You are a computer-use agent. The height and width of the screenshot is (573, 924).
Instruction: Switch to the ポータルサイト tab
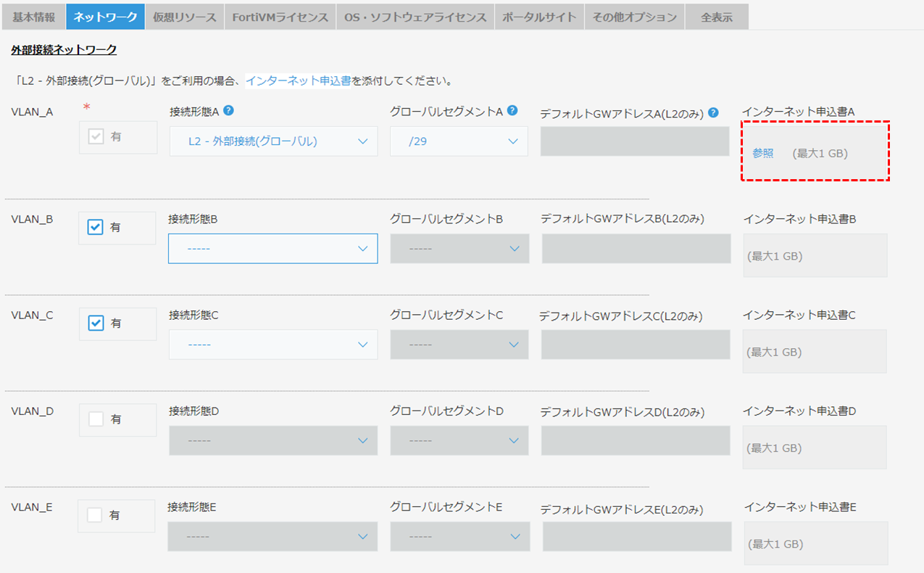pyautogui.click(x=540, y=17)
